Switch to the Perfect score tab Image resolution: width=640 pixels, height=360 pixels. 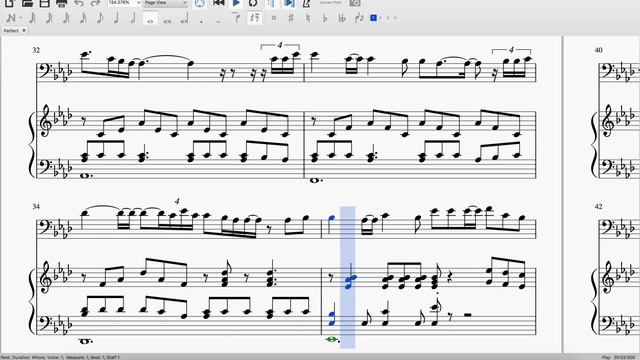click(x=11, y=31)
